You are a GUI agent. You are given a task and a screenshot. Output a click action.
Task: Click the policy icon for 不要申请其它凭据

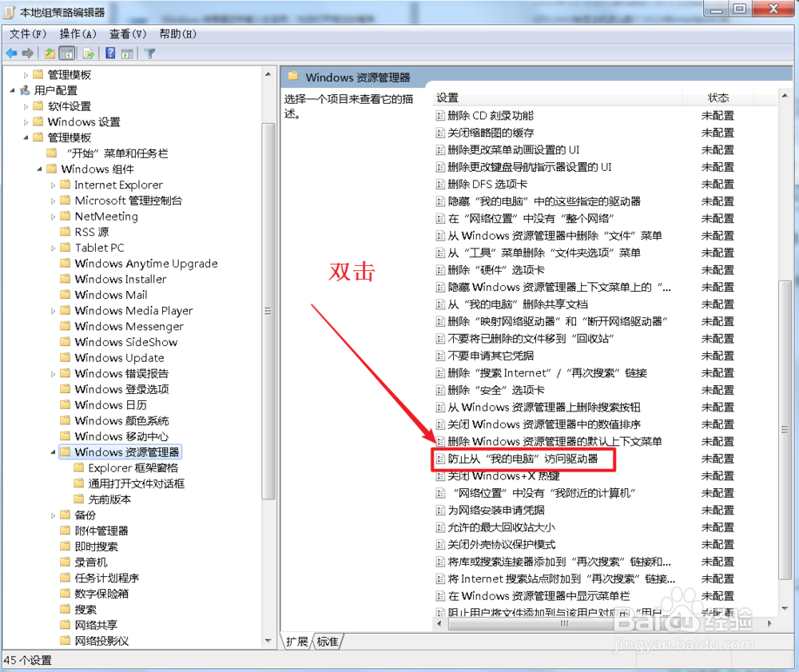(440, 356)
